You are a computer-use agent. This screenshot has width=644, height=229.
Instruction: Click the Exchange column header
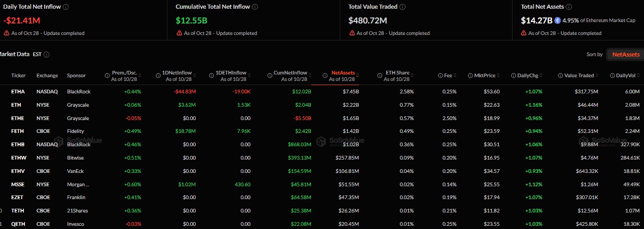click(x=46, y=75)
